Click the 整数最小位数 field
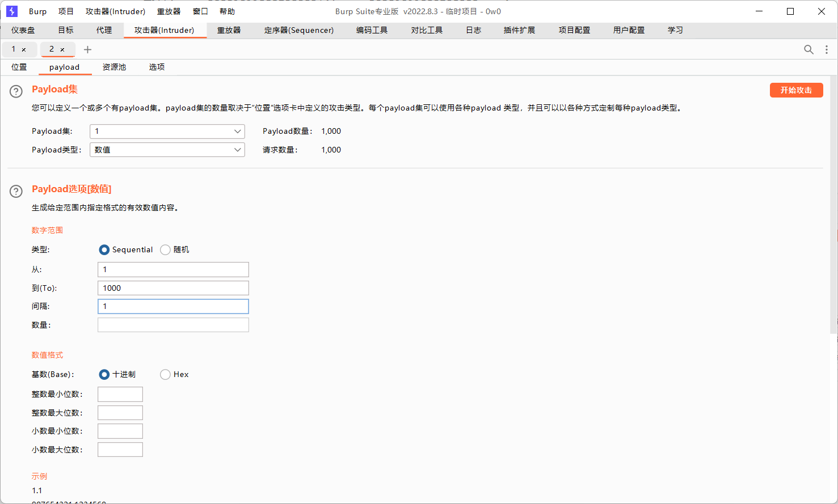The height and width of the screenshot is (504, 838). tap(120, 394)
